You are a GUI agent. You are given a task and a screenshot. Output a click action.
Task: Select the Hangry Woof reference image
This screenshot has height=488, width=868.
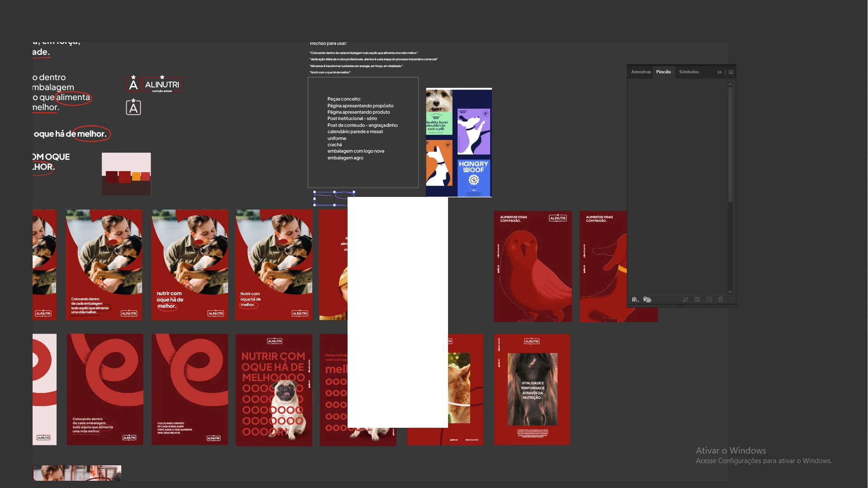(x=459, y=143)
